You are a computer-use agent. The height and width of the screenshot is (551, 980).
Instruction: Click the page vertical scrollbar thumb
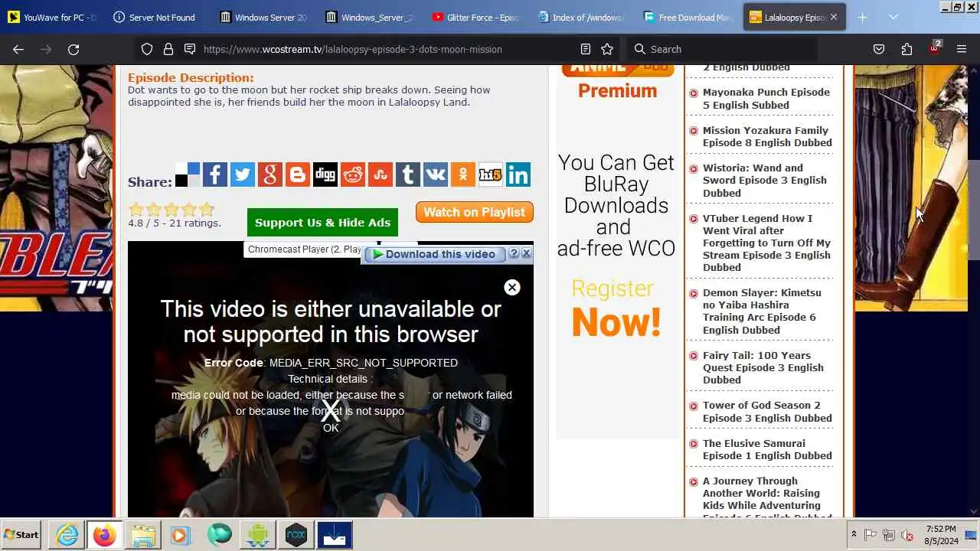974,210
